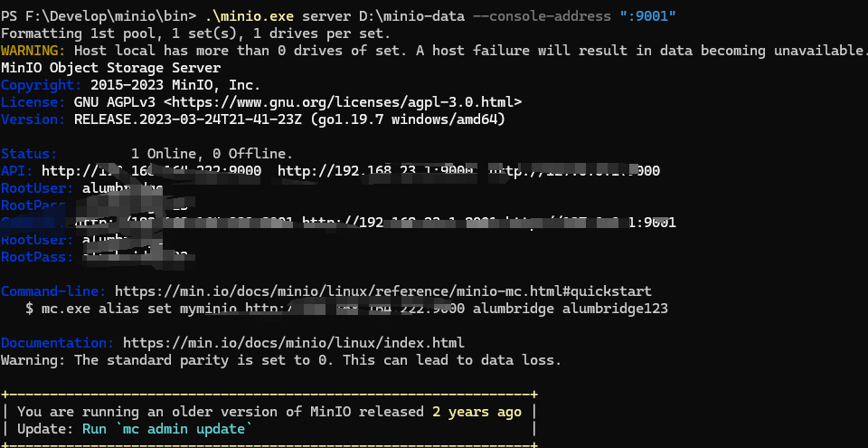Click the "--console-address" flag text
868x448 pixels.
(542, 16)
